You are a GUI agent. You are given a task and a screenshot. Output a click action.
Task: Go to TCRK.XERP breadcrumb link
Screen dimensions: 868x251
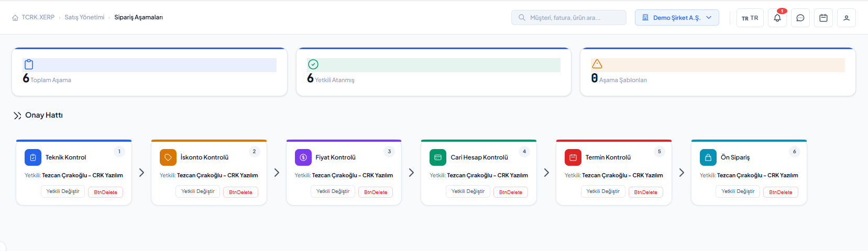[38, 17]
